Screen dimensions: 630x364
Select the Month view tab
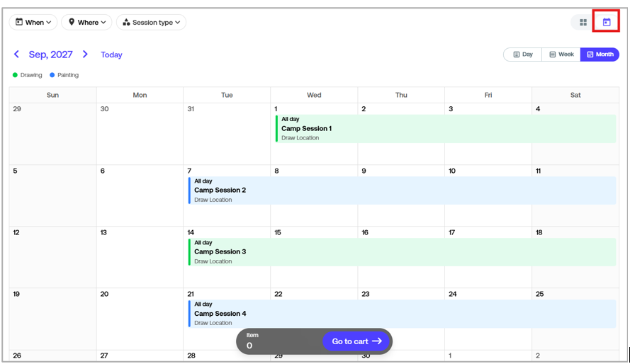[x=600, y=55]
